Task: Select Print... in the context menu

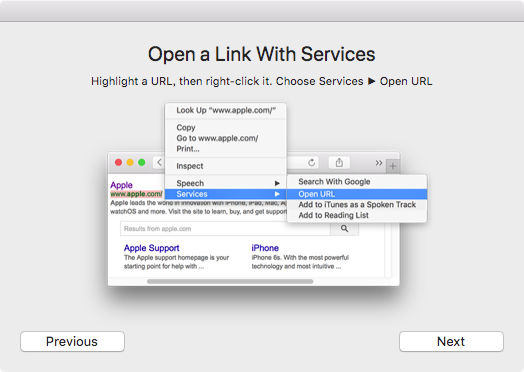Action: coord(226,149)
